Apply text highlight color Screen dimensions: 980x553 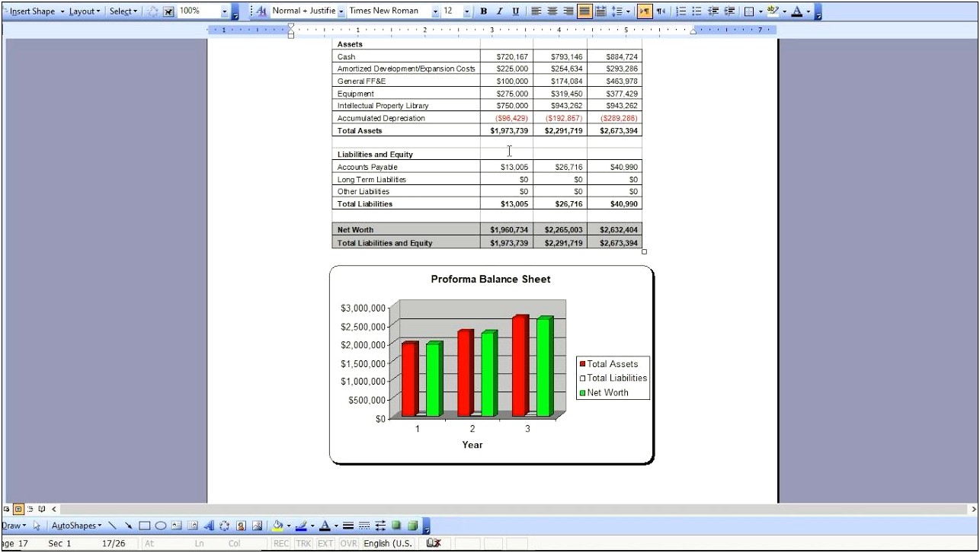pyautogui.click(x=773, y=11)
